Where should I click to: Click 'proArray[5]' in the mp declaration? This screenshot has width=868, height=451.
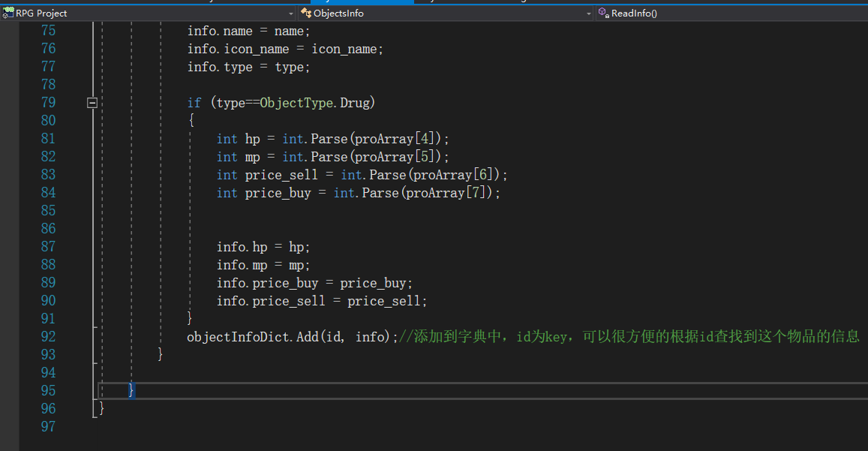(395, 157)
